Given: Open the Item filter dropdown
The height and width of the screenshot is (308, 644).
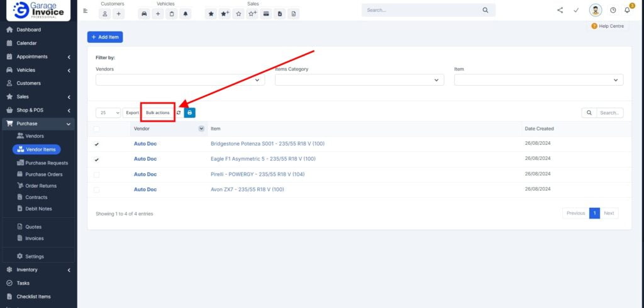Looking at the screenshot, I should coord(538,80).
